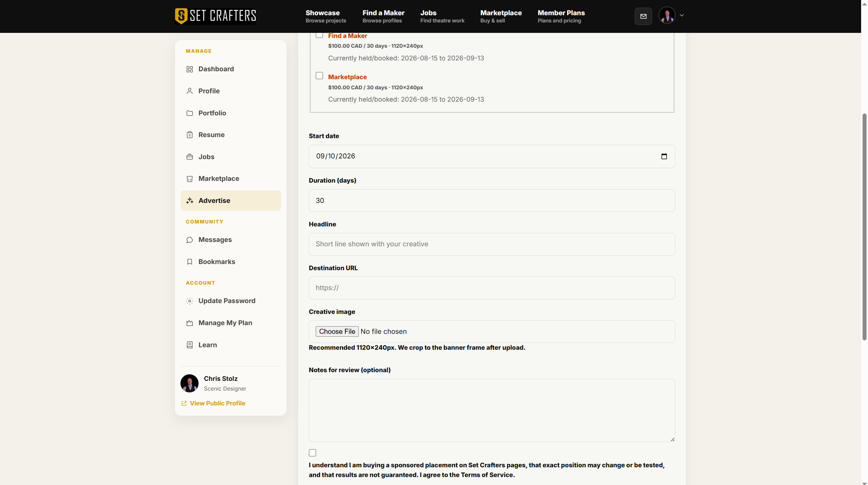Open Resume in sidebar
Screen dimensions: 868x485
click(x=231, y=135)
